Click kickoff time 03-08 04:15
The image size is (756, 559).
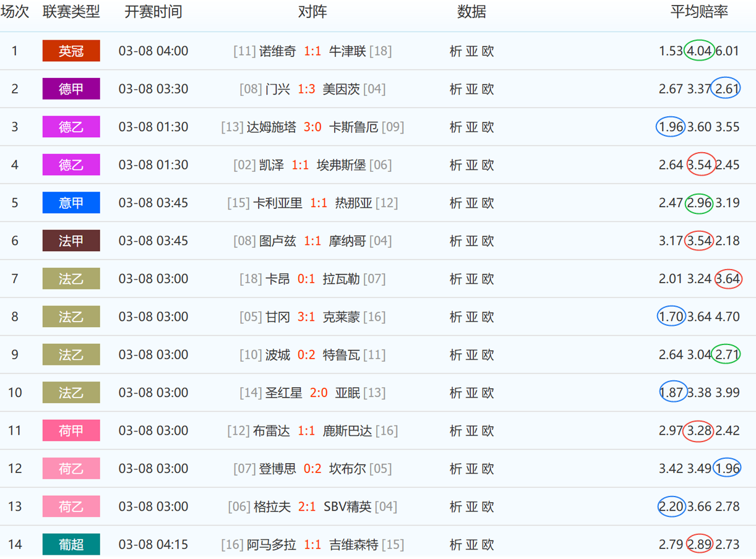pos(153,544)
